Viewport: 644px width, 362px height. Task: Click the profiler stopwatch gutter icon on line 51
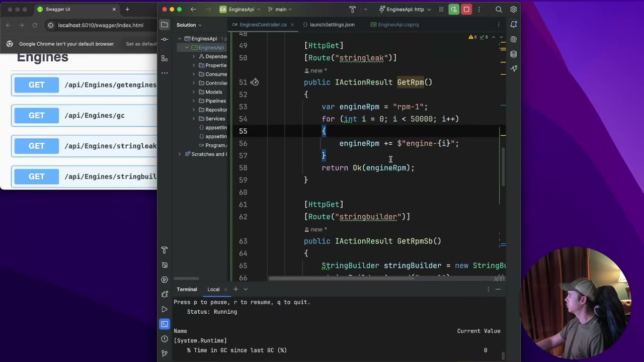click(x=255, y=82)
